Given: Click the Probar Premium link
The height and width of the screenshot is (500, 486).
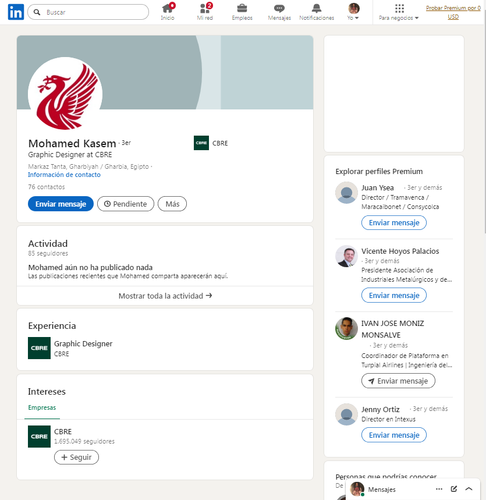Looking at the screenshot, I should click(453, 12).
